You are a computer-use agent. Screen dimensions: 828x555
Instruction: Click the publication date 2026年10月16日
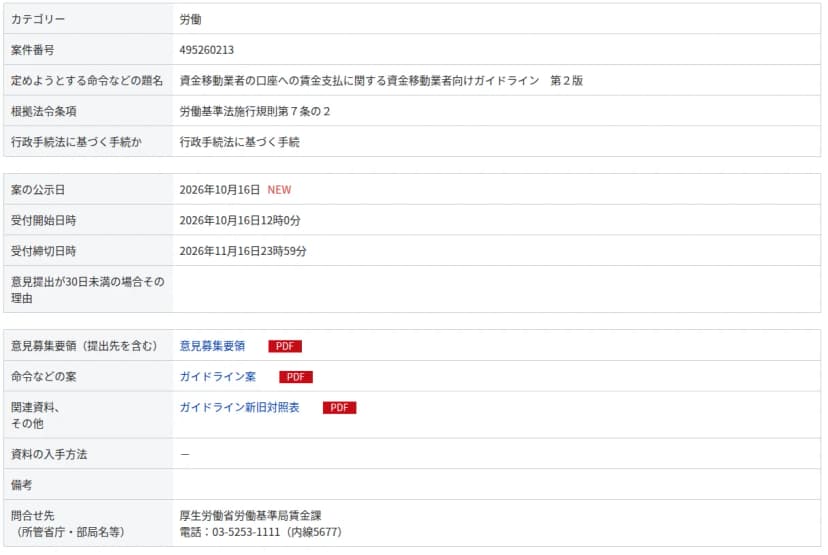220,190
